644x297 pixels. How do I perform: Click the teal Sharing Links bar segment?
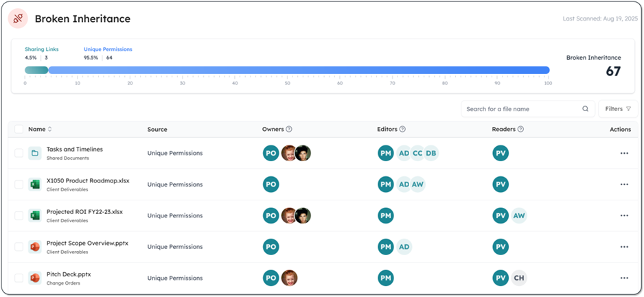point(36,70)
